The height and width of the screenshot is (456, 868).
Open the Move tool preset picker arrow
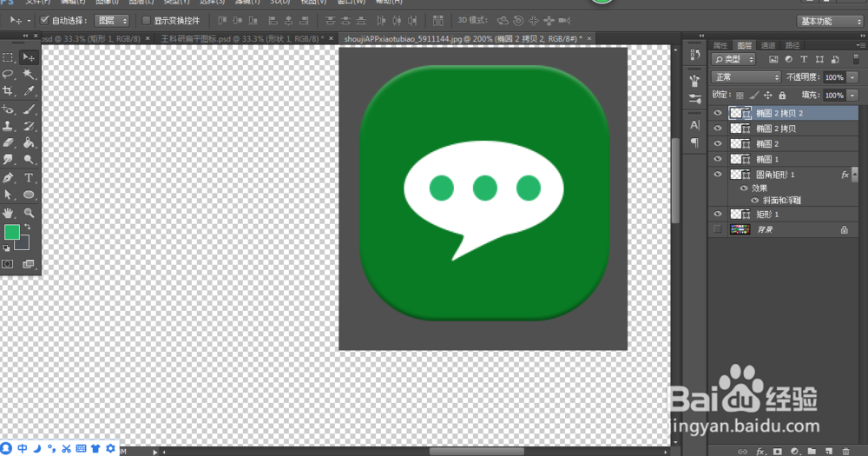(29, 21)
